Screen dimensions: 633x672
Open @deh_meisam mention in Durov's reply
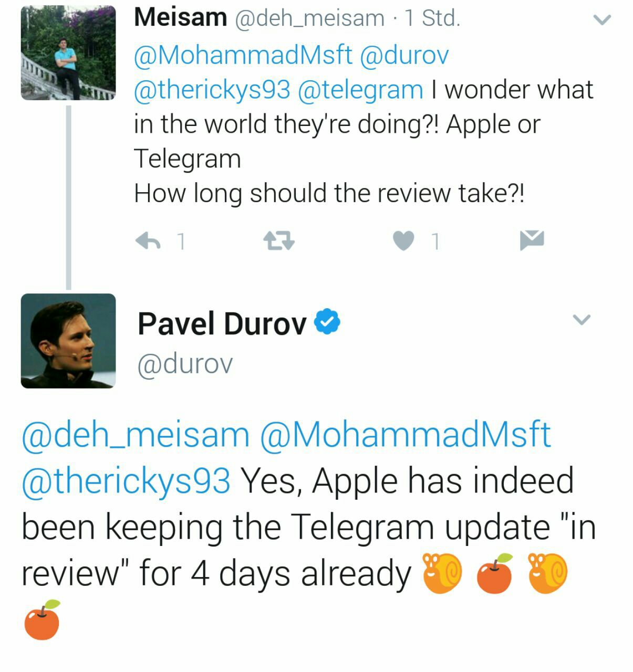pyautogui.click(x=136, y=435)
